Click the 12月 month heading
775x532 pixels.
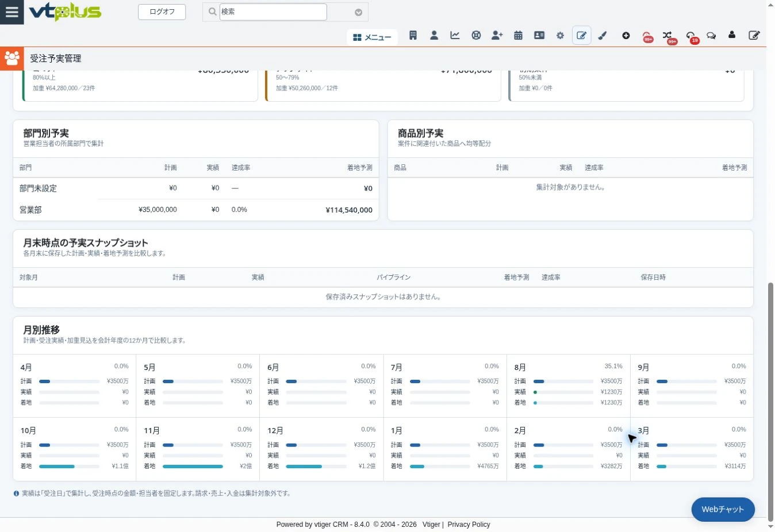coord(275,431)
